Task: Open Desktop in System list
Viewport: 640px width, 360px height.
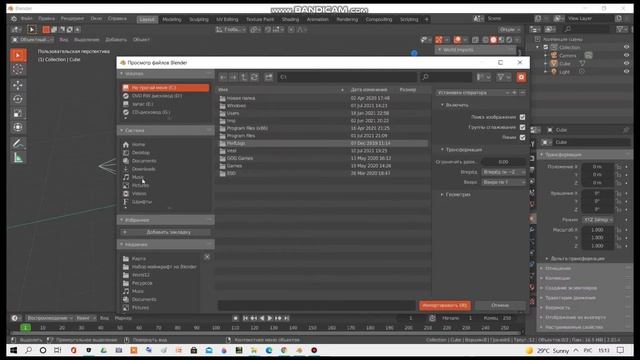Action: pyautogui.click(x=140, y=153)
